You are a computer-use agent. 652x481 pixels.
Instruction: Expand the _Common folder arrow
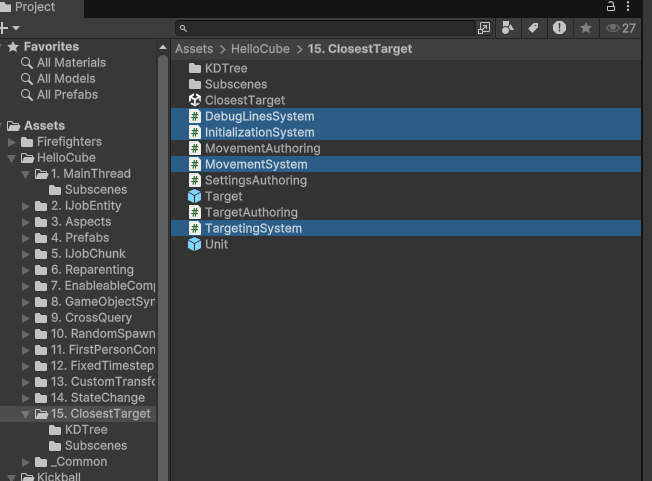(26, 462)
